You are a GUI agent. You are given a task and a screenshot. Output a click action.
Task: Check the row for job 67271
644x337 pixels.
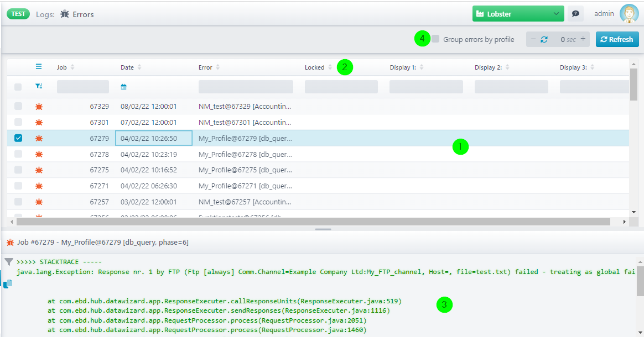point(18,186)
